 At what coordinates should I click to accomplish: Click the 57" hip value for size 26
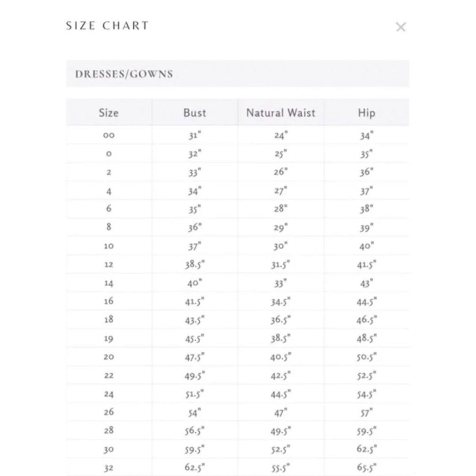tap(367, 413)
